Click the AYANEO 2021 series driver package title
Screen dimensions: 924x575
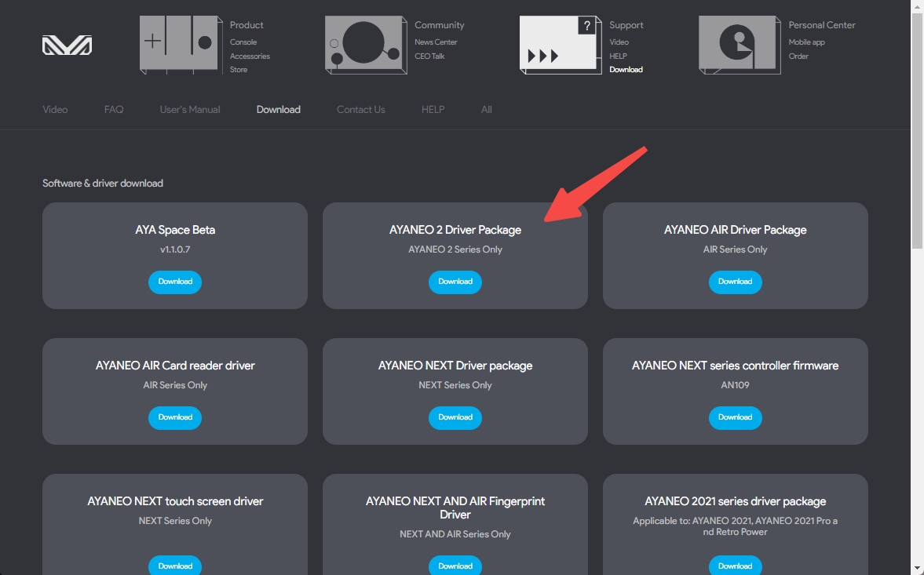[735, 501]
